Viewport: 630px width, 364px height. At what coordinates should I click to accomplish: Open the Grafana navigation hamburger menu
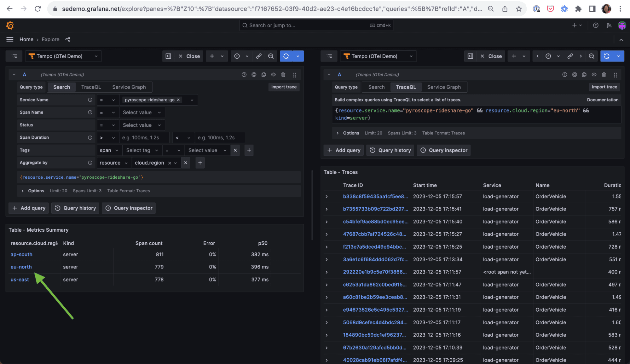click(x=10, y=39)
